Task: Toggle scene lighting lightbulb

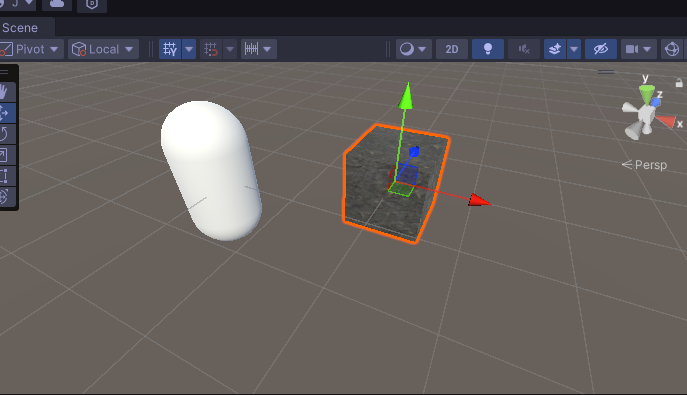Action: tap(488, 49)
